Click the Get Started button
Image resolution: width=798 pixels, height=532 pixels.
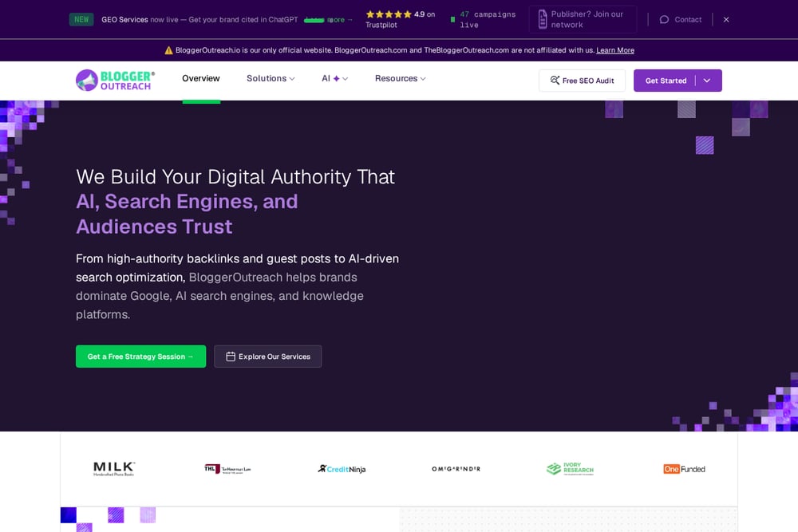(666, 81)
